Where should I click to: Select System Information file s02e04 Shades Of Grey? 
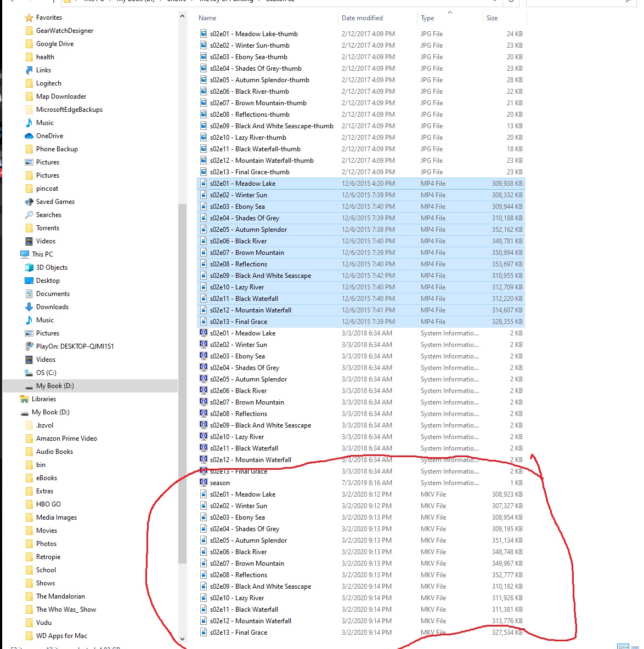pyautogui.click(x=244, y=368)
